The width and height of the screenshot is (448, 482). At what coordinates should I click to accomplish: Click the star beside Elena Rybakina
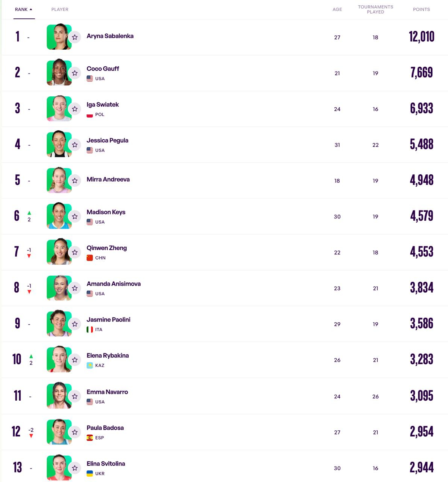[x=75, y=360]
